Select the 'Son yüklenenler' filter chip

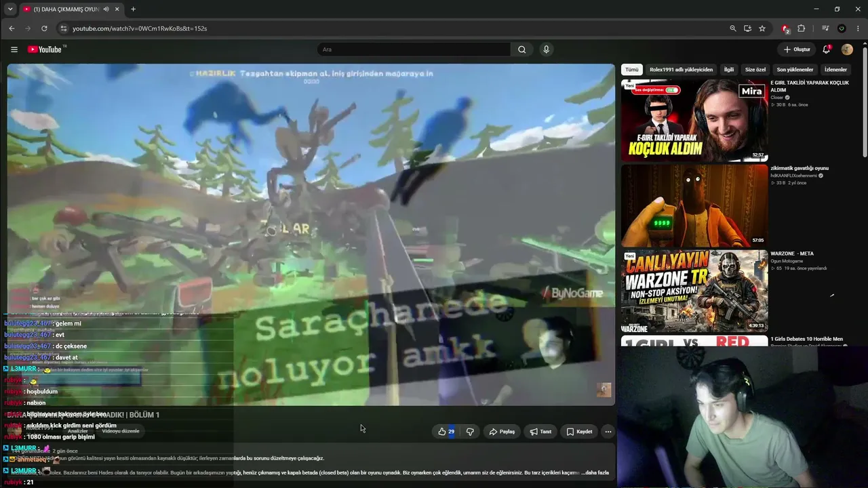click(x=795, y=69)
